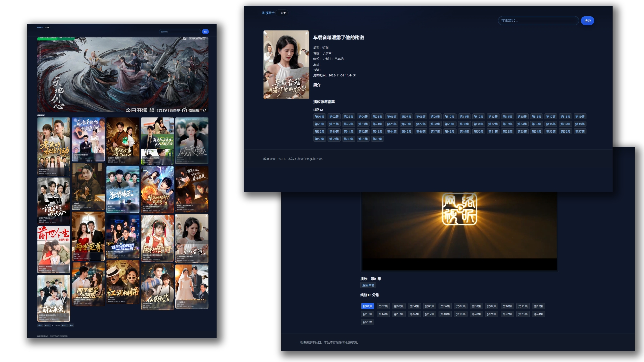Select highlighted 第01集 under 线路12 分集
This screenshot has width=644, height=362.
point(367,306)
